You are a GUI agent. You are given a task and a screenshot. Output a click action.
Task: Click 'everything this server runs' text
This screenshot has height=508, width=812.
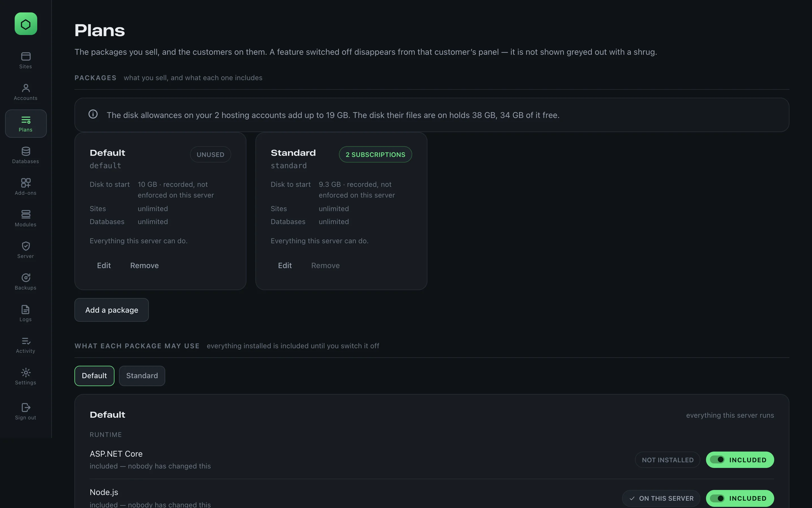tap(730, 415)
